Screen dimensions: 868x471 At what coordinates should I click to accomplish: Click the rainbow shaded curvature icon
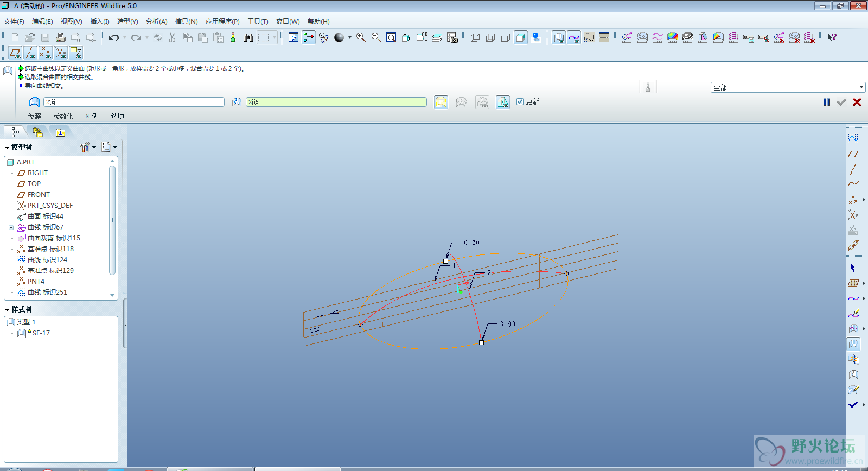point(673,37)
